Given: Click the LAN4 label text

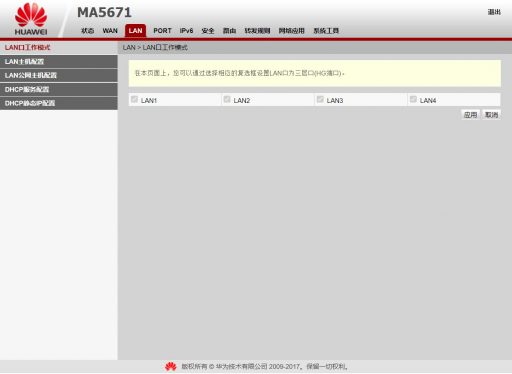Looking at the screenshot, I should coord(428,100).
